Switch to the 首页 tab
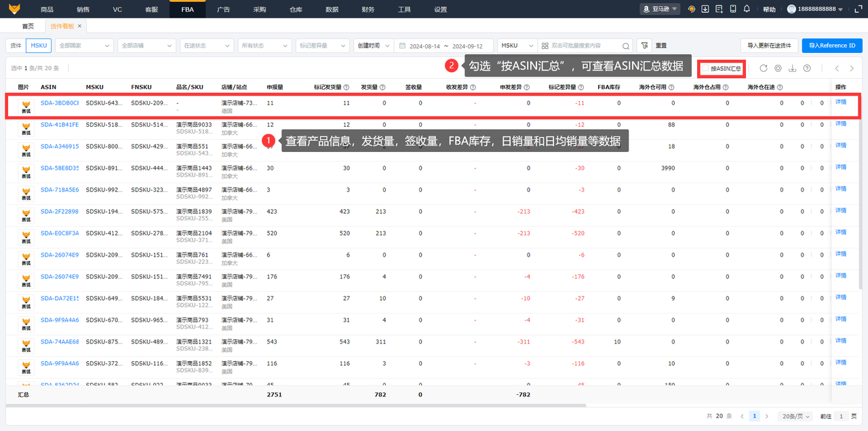Screen dimensions: 868x431 tap(28, 26)
